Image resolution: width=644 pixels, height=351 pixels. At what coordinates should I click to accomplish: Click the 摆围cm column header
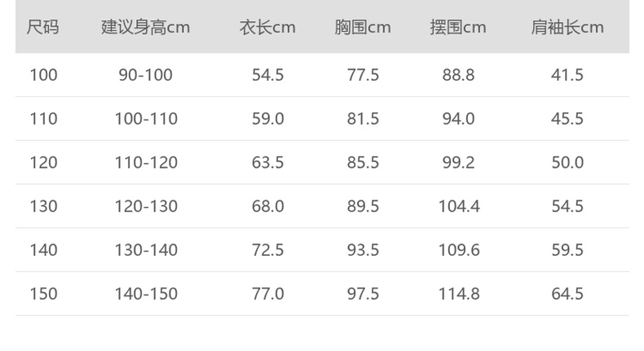pos(458,27)
